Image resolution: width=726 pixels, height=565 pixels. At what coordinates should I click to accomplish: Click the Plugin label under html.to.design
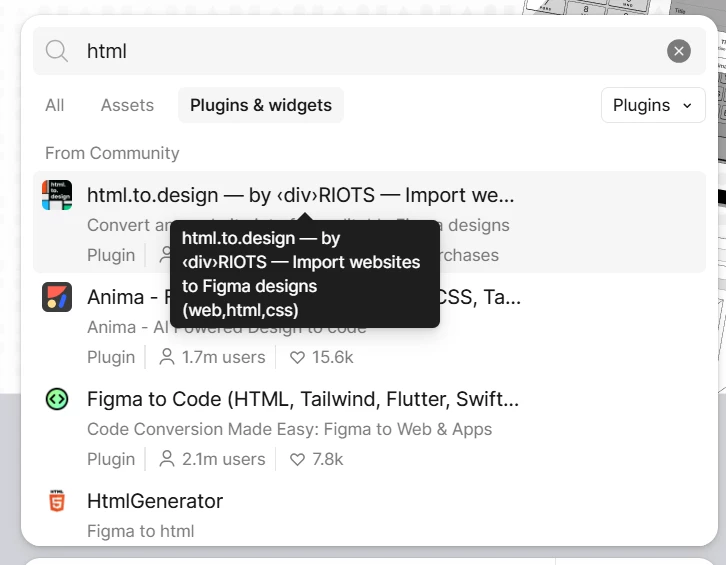[111, 255]
